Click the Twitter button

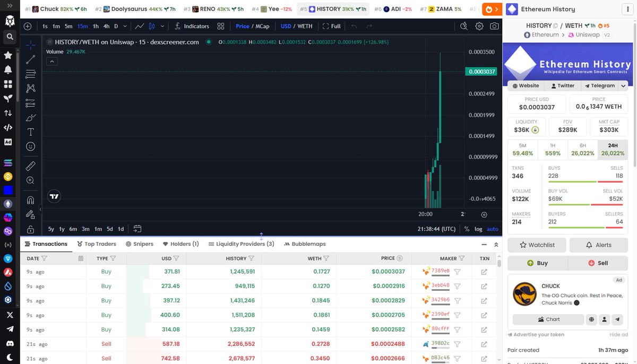tap(563, 85)
